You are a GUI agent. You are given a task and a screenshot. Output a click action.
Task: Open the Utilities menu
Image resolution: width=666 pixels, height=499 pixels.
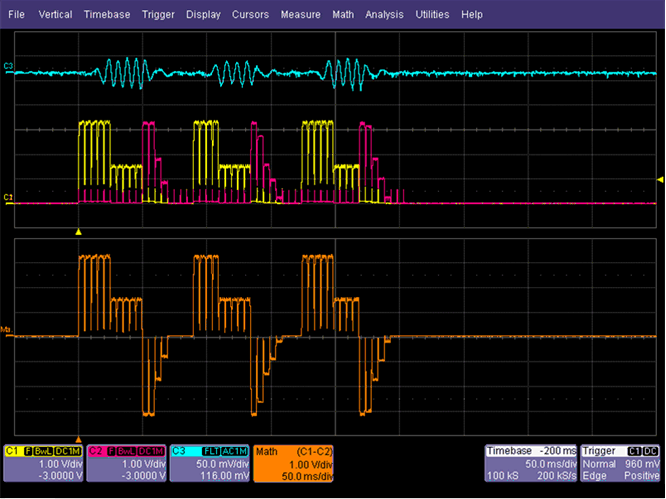click(x=434, y=15)
